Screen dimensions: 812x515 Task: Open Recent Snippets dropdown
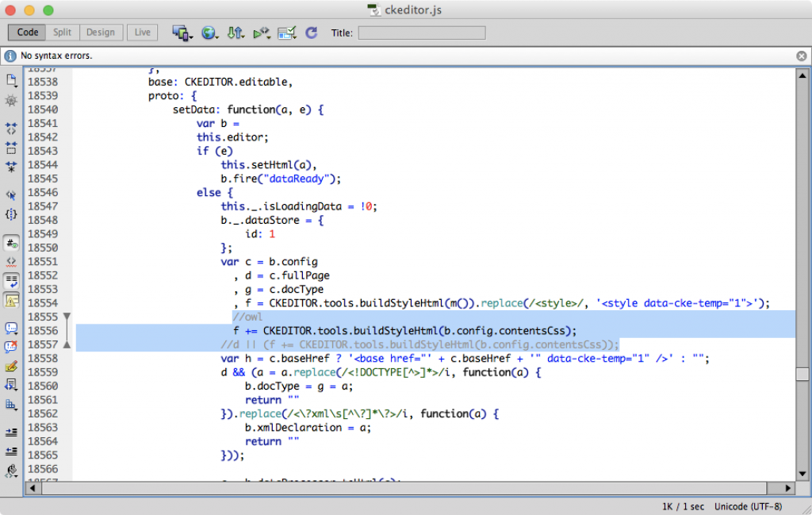[11, 385]
